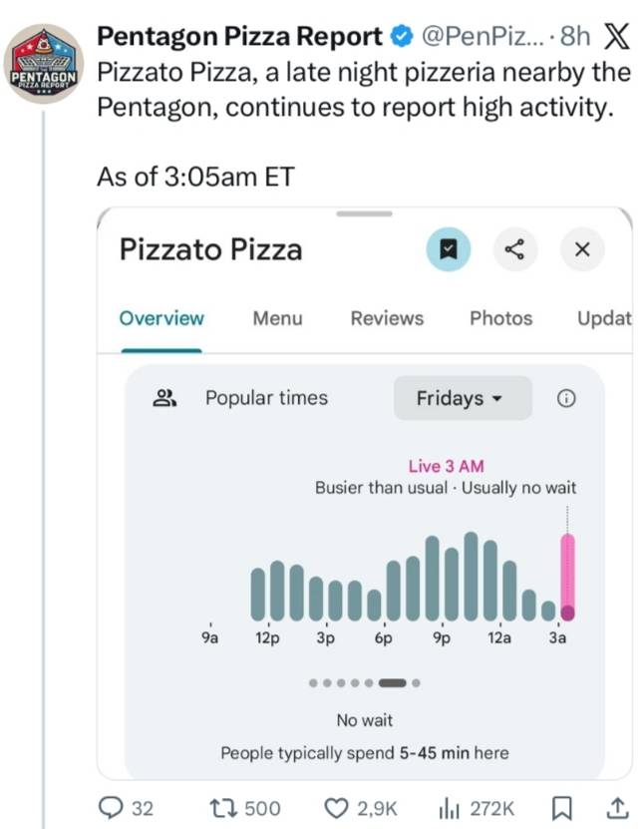Image resolution: width=644 pixels, height=829 pixels.
Task: Open the Reviews tab
Action: 387,318
